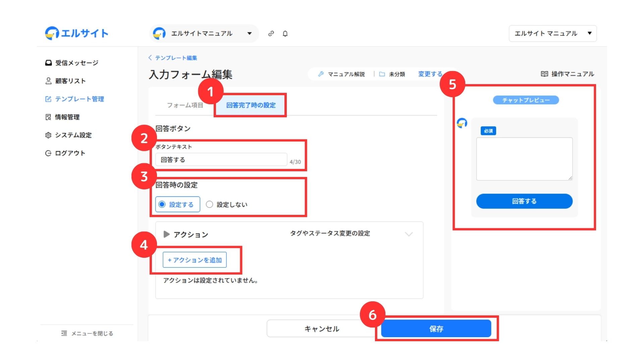The width and height of the screenshot is (644, 362).
Task: Select the 設定する radio button
Action: coord(162,204)
